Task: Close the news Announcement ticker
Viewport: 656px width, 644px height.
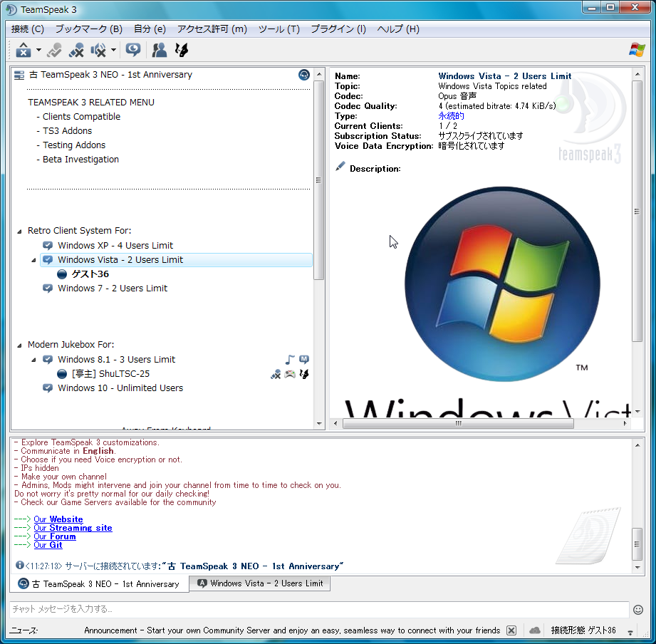Action: coord(511,630)
